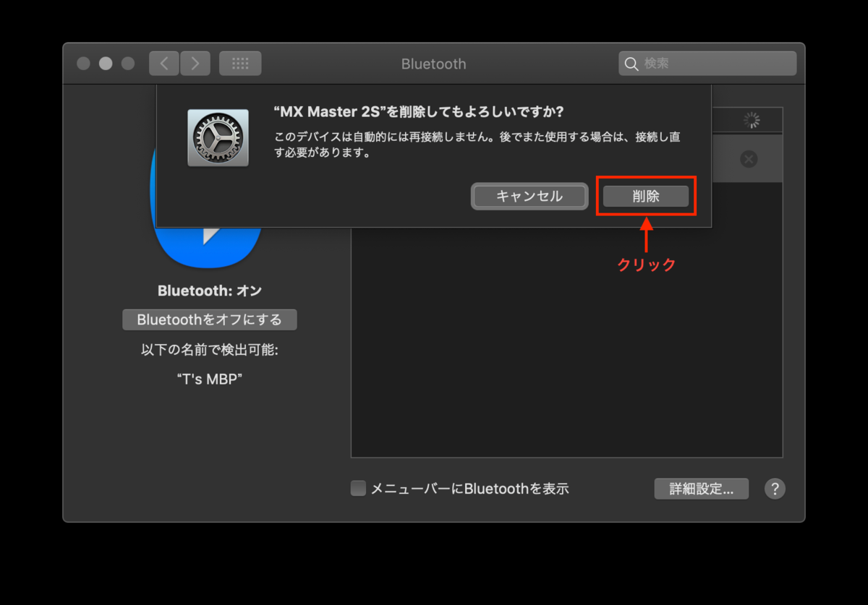Click the forward navigation arrow
The width and height of the screenshot is (868, 605).
(x=195, y=63)
